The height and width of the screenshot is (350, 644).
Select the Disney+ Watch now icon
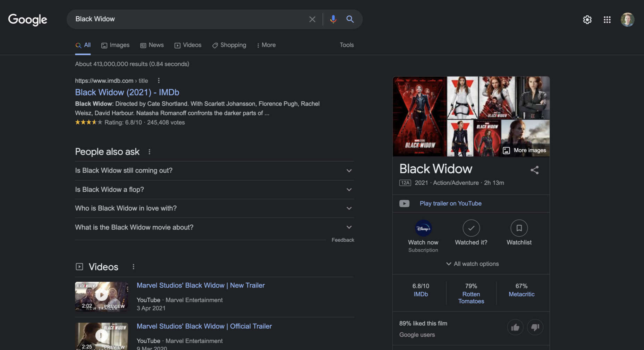click(x=423, y=228)
